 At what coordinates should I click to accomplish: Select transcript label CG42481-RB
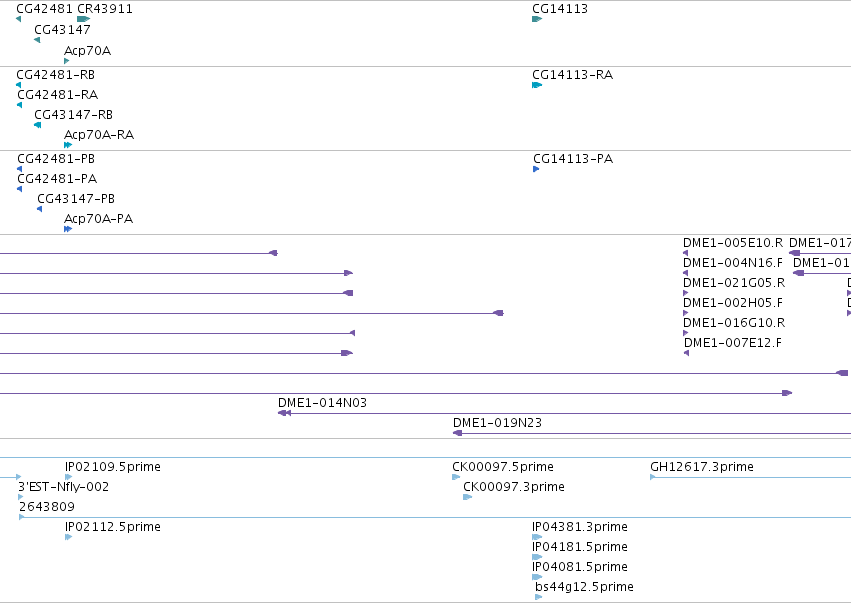[56, 74]
